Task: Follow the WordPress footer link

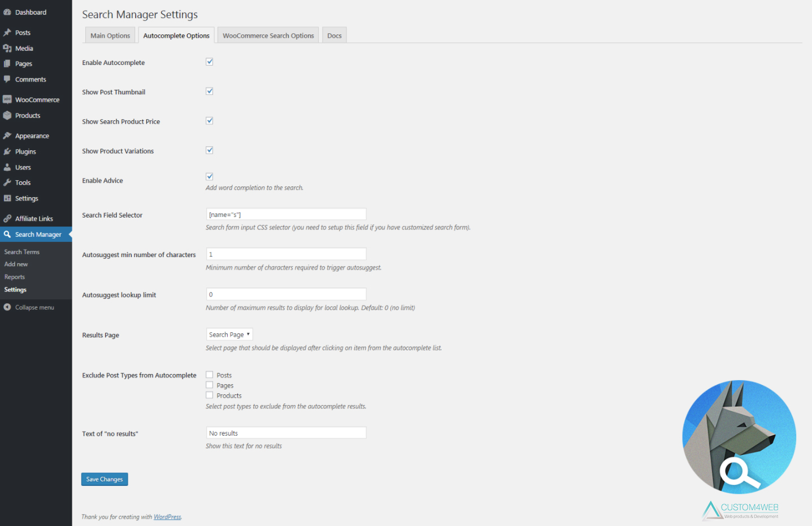Action: [x=167, y=517]
